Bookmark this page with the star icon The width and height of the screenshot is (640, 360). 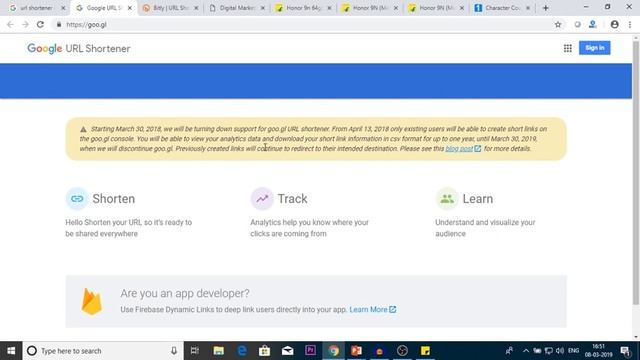[x=558, y=24]
